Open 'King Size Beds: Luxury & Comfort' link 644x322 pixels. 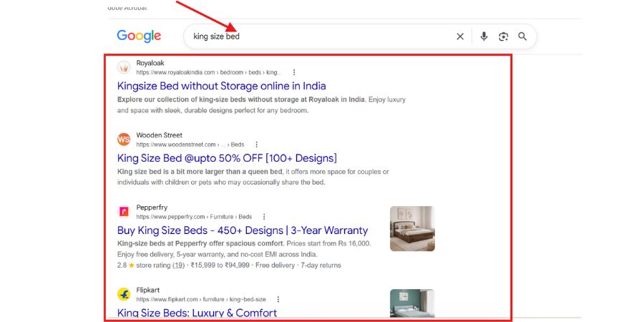click(x=197, y=313)
